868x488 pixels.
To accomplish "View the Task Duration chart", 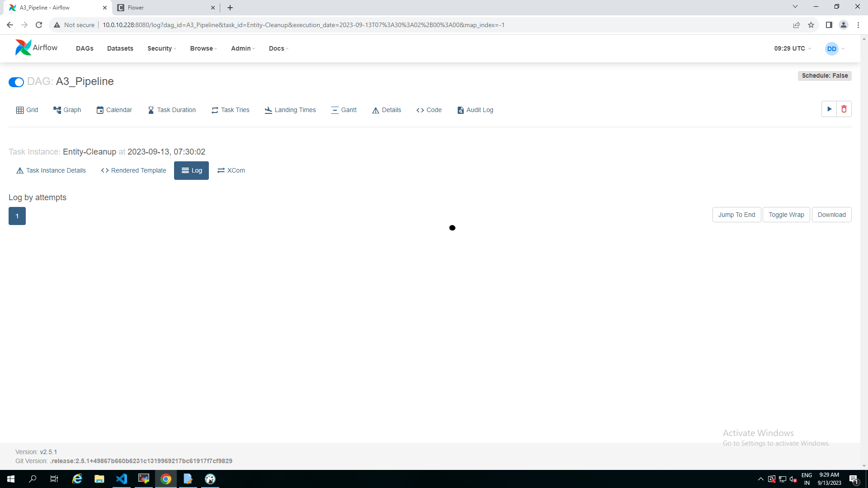I will click(172, 110).
